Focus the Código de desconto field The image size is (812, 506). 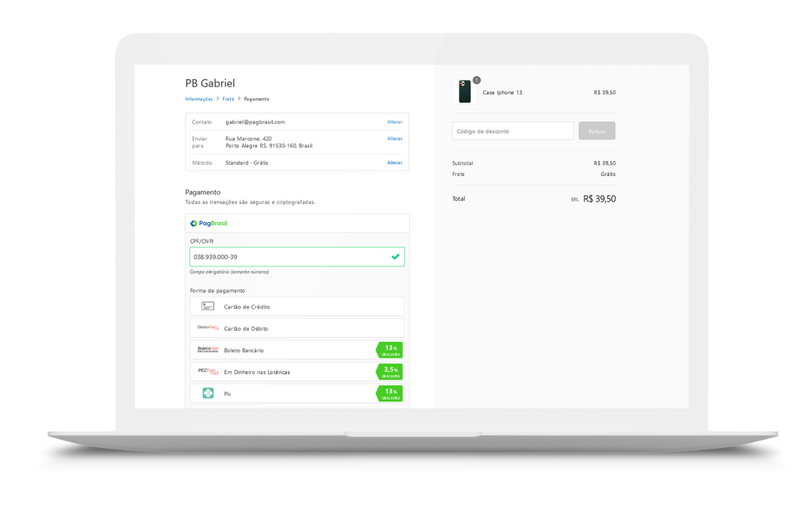click(513, 131)
